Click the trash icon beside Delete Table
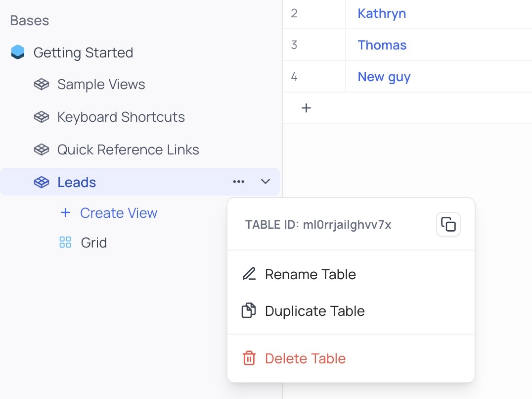 (x=250, y=358)
